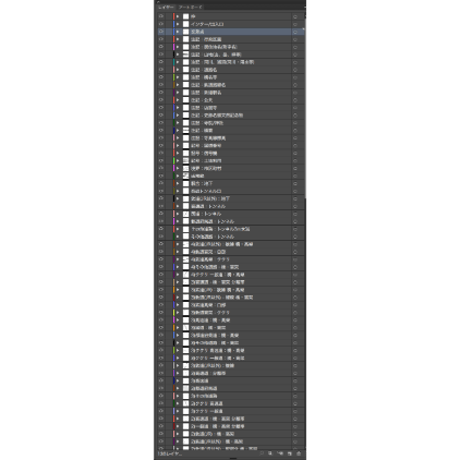The image size is (460, 460).
Task: Click target circle of インター layer row
Action: (295, 24)
